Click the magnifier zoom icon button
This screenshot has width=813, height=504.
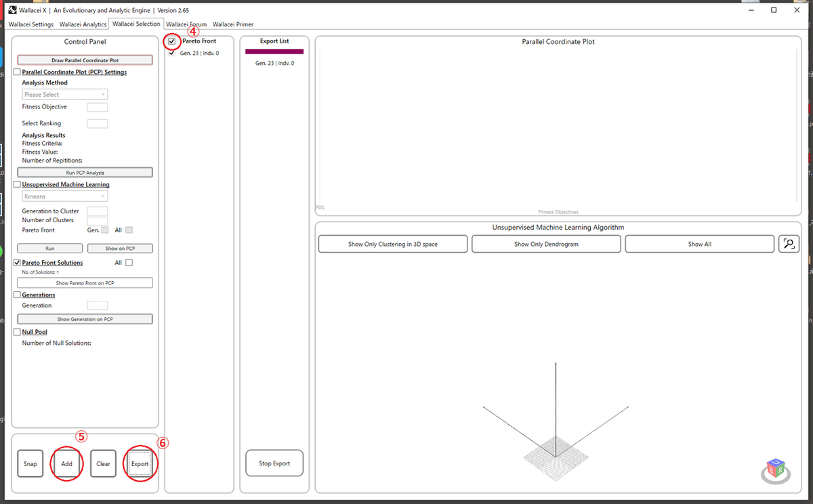point(789,244)
